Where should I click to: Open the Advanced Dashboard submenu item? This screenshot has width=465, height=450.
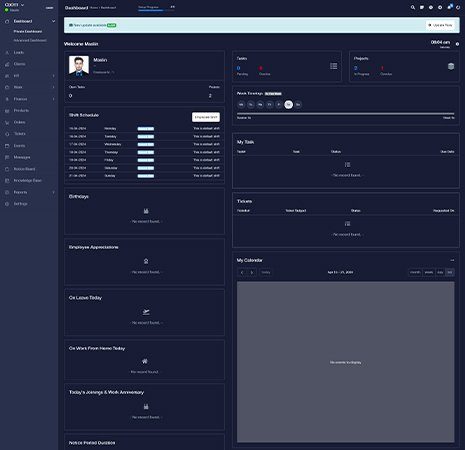[x=30, y=40]
